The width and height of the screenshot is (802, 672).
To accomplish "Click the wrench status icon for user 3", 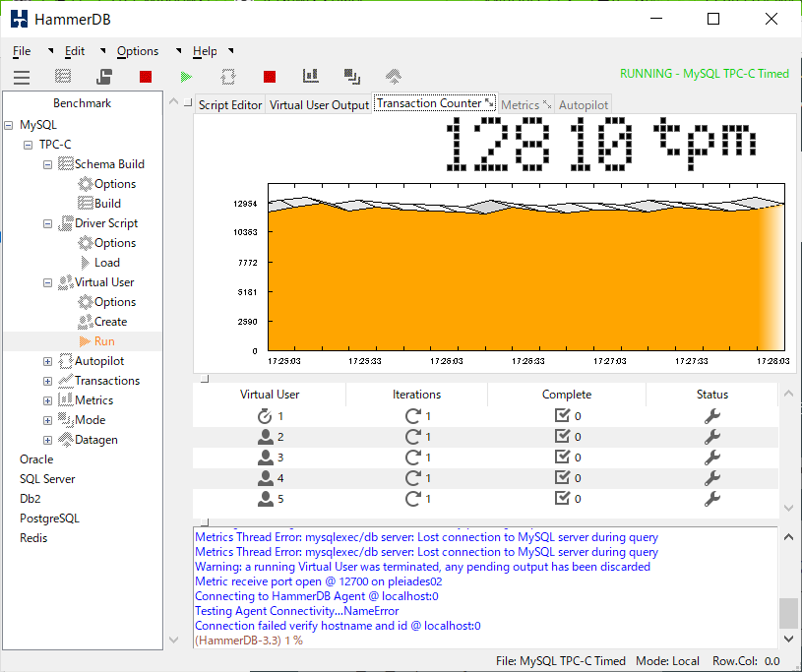I will pyautogui.click(x=712, y=458).
